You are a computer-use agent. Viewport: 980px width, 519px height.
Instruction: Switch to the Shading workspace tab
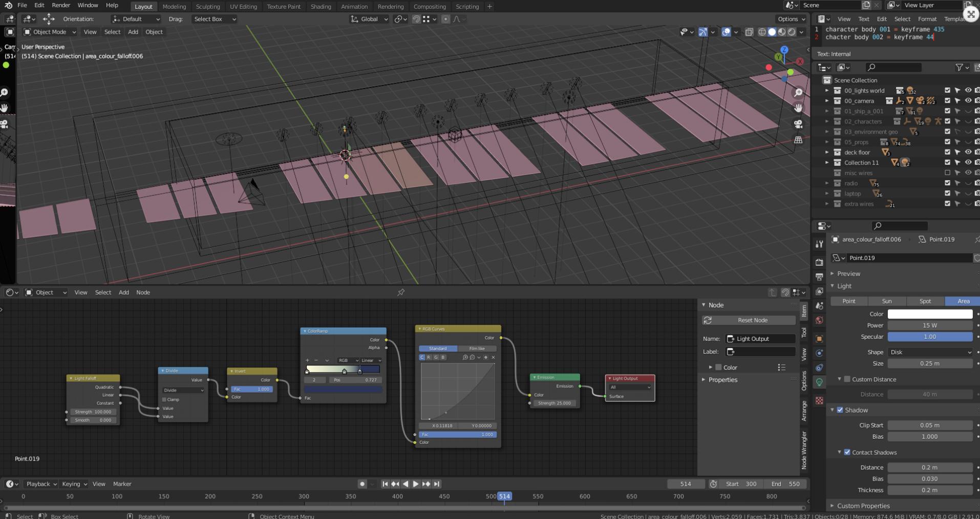point(321,7)
